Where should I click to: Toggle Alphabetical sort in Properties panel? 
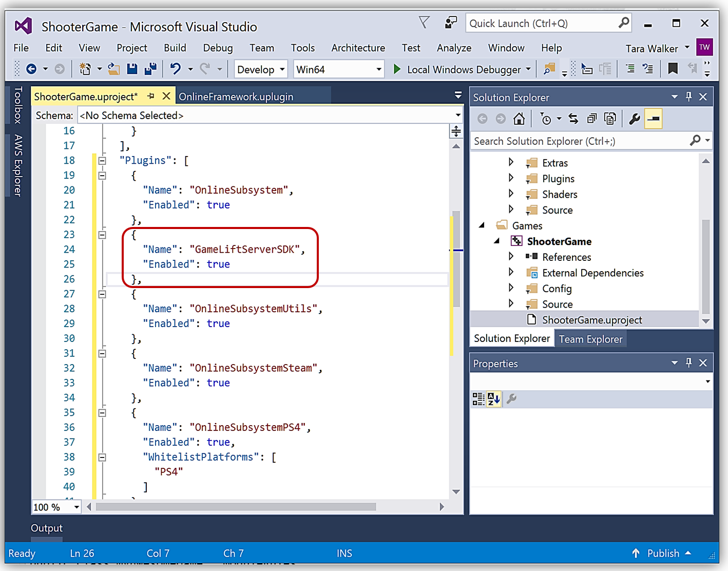[494, 399]
